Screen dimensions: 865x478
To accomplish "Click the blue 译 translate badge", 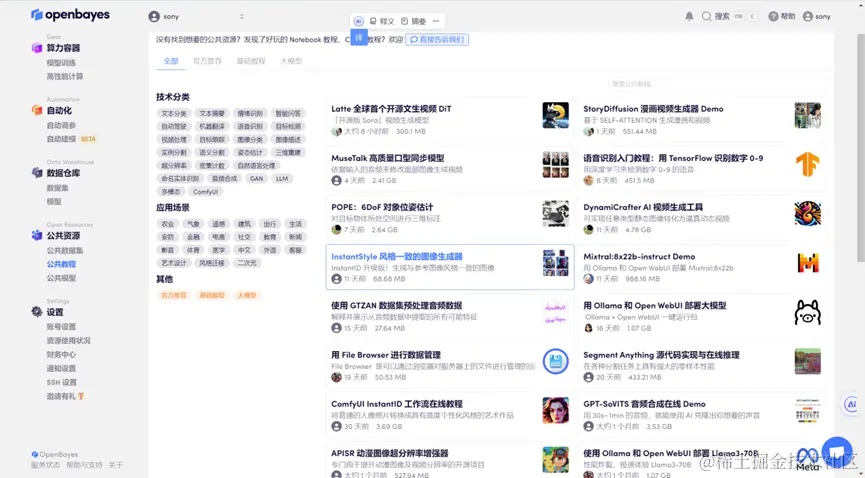I will click(x=359, y=38).
